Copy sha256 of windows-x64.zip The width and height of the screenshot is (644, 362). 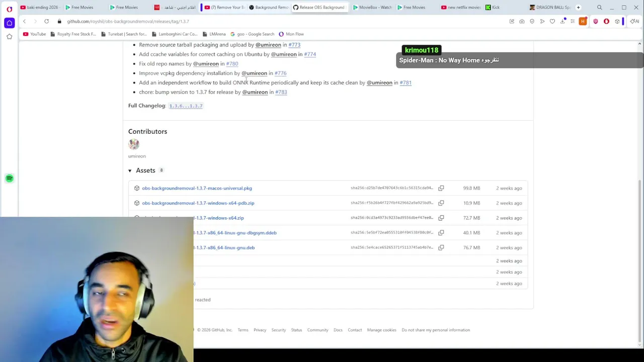coord(441,218)
